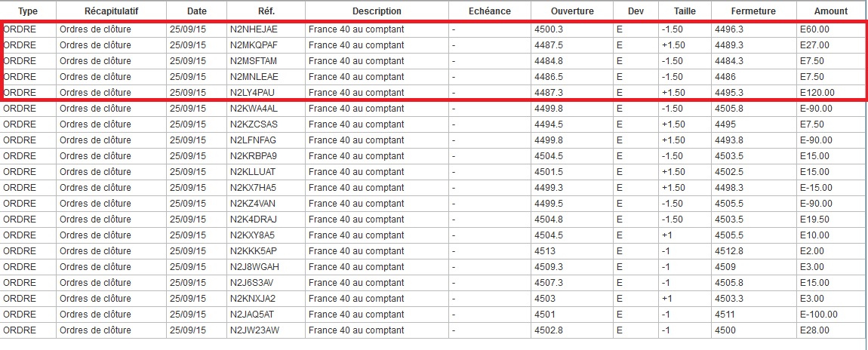
Task: Click the Description column header
Action: click(377, 11)
